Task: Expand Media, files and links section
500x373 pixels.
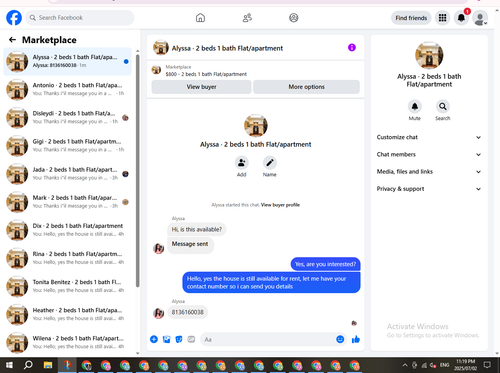Action: tap(429, 172)
